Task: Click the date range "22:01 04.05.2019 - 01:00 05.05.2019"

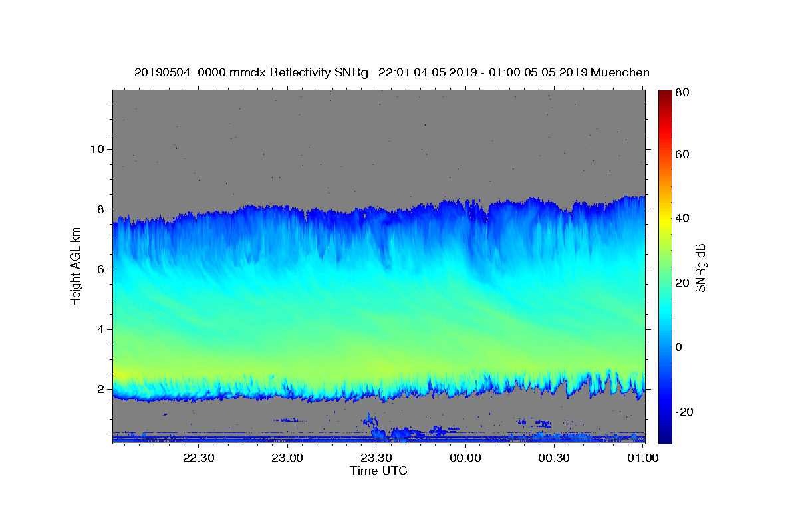Action: pyautogui.click(x=482, y=73)
